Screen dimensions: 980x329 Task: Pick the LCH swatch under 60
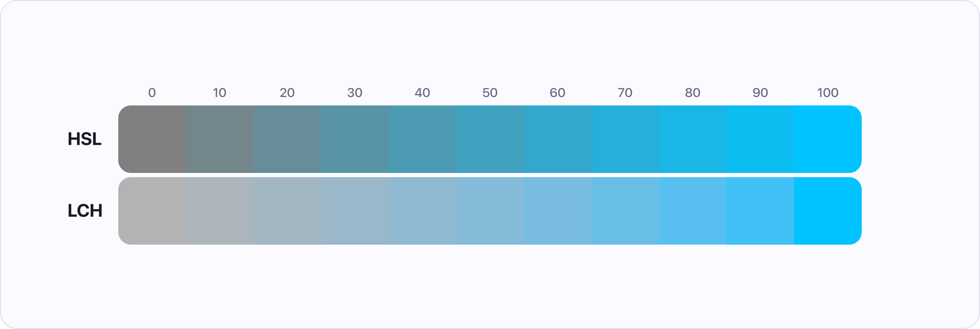tap(557, 211)
